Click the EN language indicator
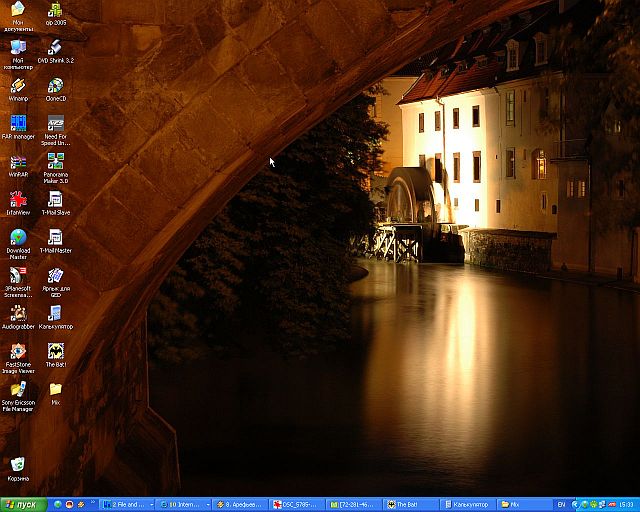The width and height of the screenshot is (640, 512). tap(562, 505)
